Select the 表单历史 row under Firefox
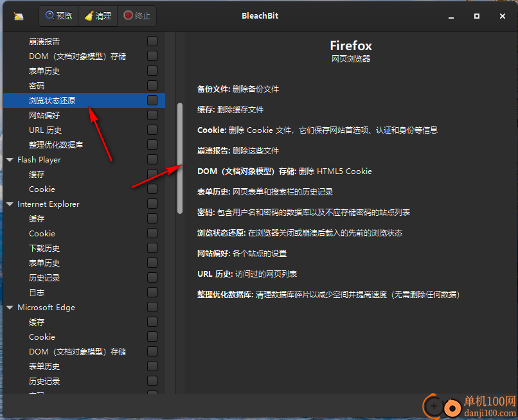 point(84,71)
